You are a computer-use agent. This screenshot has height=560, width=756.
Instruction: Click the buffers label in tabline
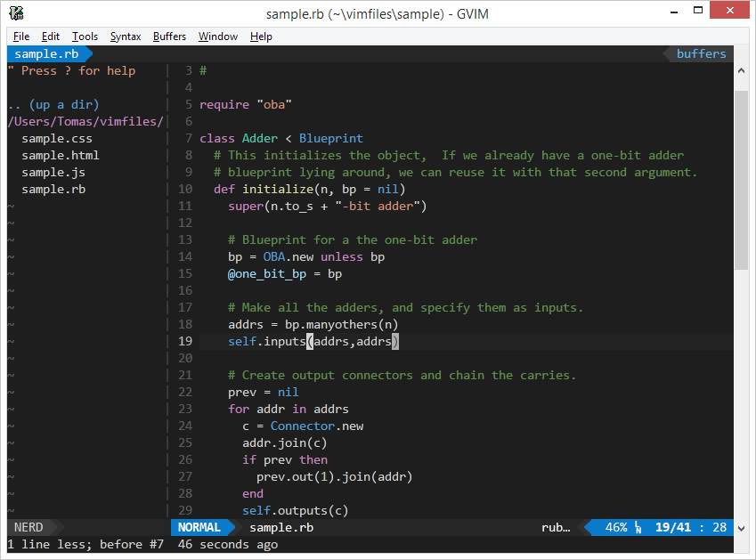pos(701,54)
